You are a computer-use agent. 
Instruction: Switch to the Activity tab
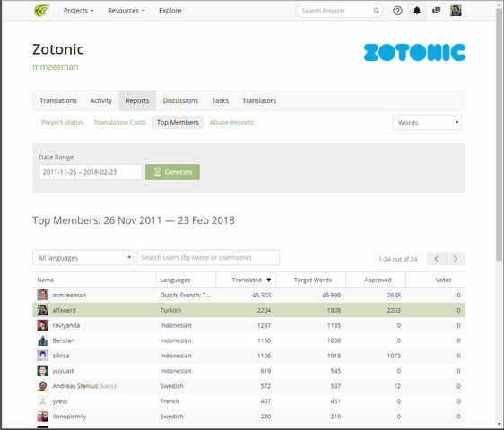click(x=101, y=101)
